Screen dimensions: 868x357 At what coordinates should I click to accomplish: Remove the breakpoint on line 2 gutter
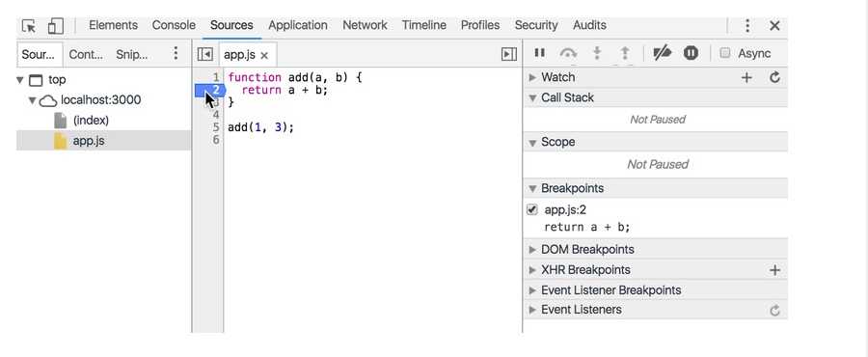[210, 90]
